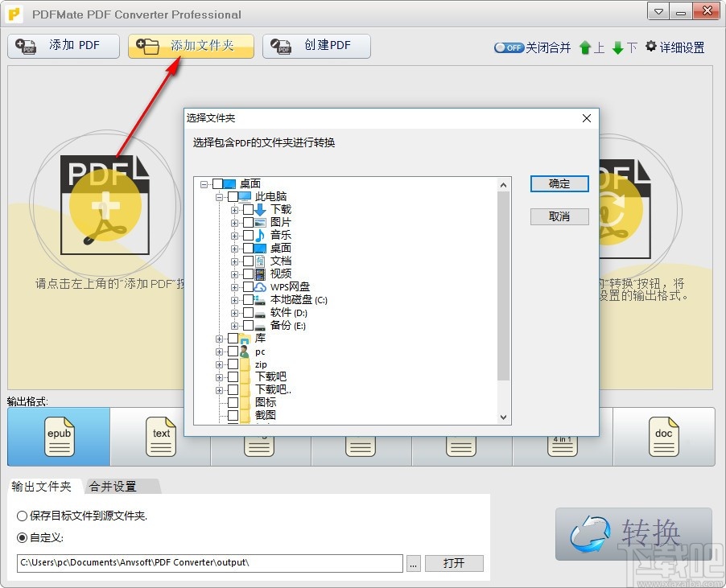
Task: Collapse the 此电脑 tree node
Action: point(219,197)
